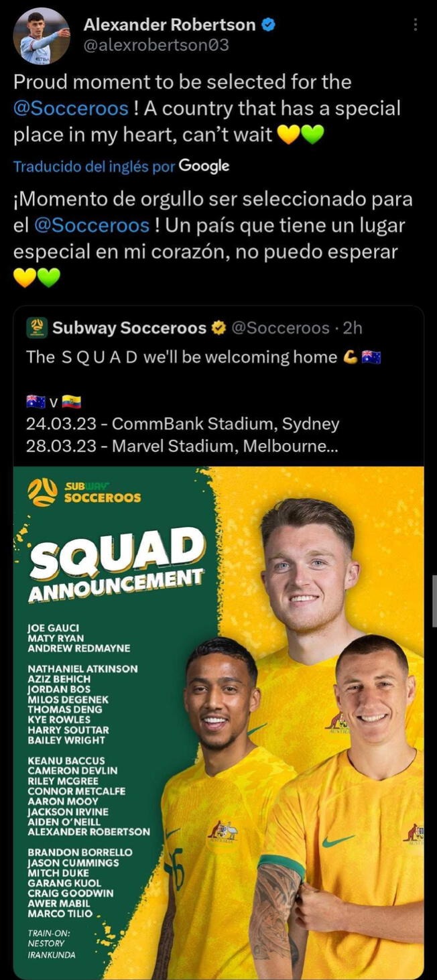Click Subway Socceroos avatar in quoted tweet
437x980 pixels.
pos(36,328)
